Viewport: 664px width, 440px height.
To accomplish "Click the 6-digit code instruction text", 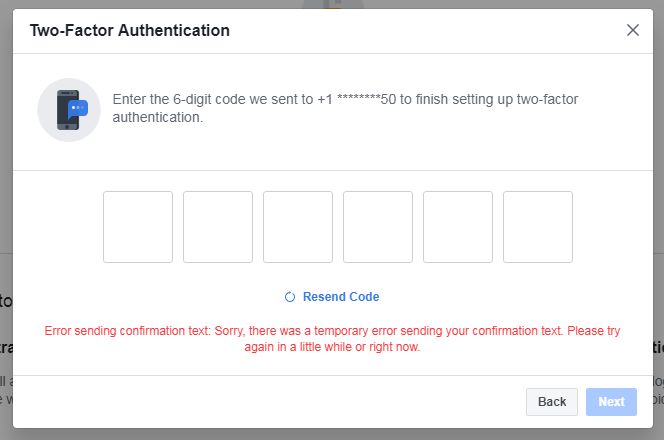I will pyautogui.click(x=345, y=108).
